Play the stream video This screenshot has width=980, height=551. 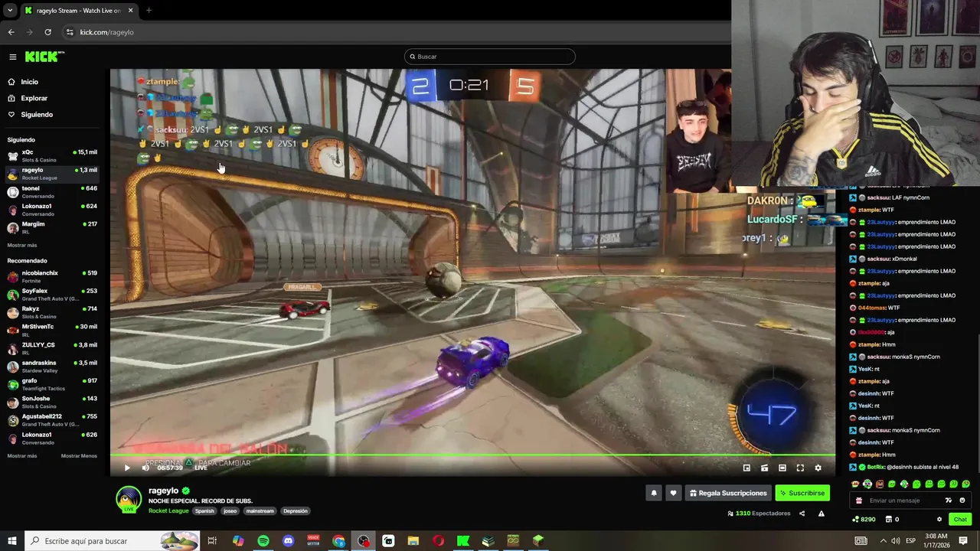[x=127, y=468]
